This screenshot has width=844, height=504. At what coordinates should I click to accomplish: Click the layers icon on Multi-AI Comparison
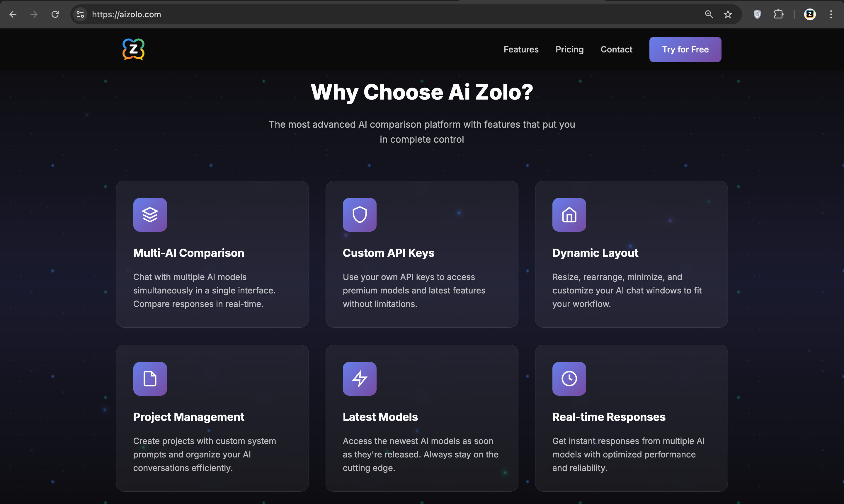point(150,215)
